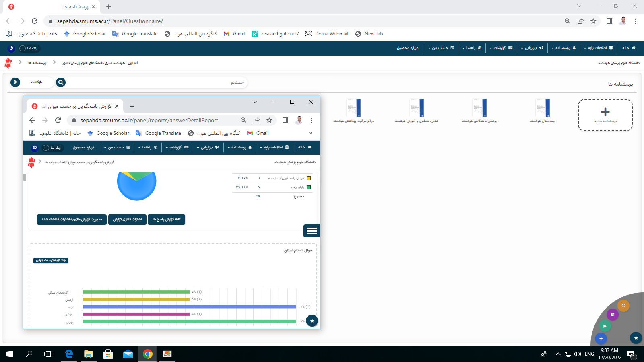Open the پردیس دانشگاهی هوشمند questionnaire thumbnail
Screen dimensions: 644x362
pyautogui.click(x=479, y=108)
